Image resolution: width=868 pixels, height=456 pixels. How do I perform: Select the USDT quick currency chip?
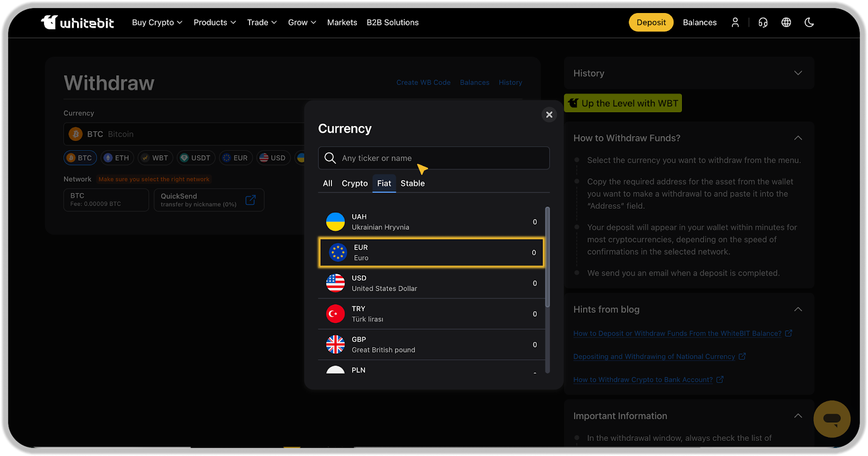195,158
